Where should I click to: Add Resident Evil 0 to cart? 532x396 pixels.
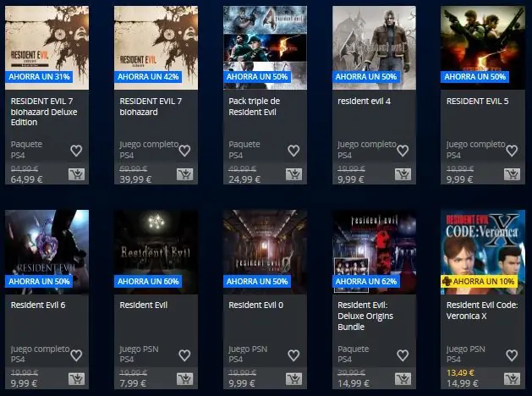(293, 379)
